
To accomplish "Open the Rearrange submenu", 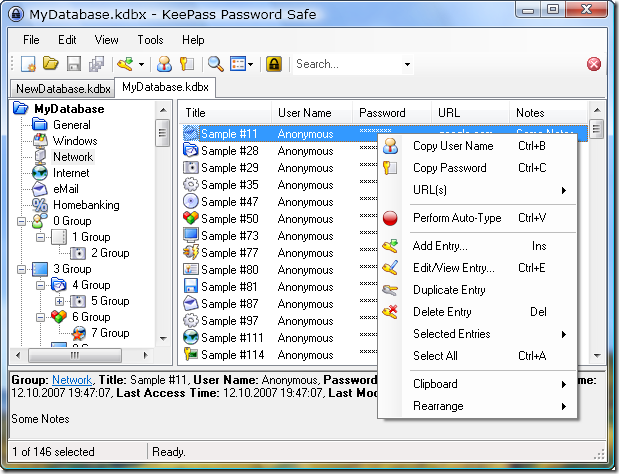I will pyautogui.click(x=478, y=407).
